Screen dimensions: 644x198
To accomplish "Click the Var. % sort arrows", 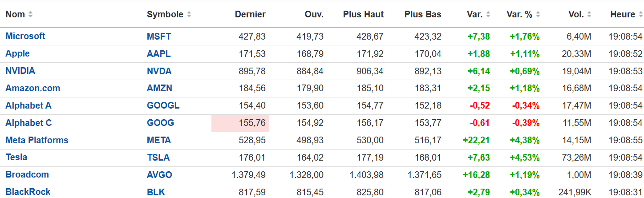I will (x=538, y=14).
